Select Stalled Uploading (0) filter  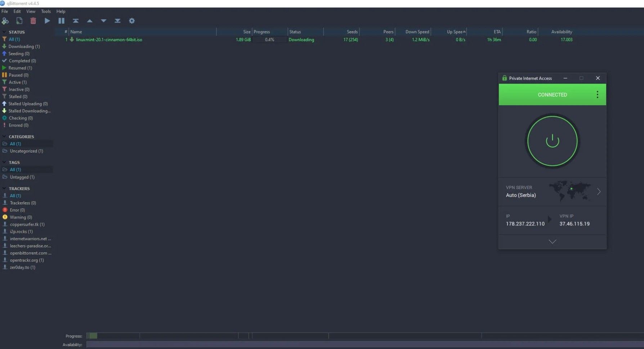(x=28, y=104)
